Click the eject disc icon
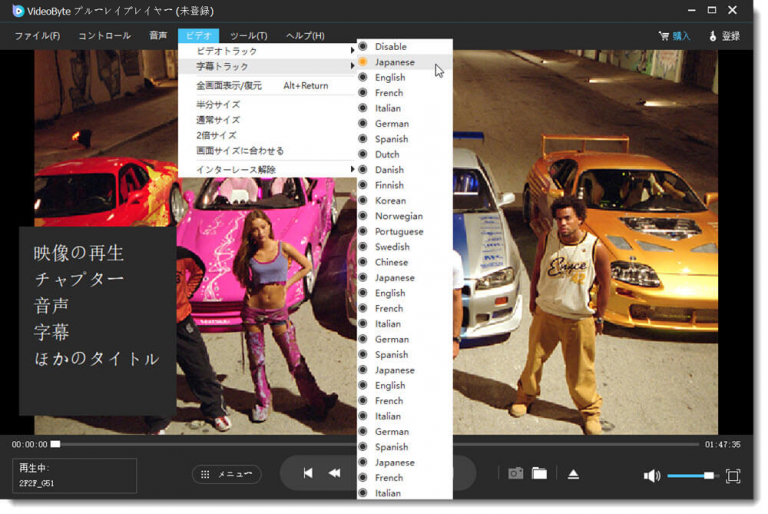Image resolution: width=768 pixels, height=514 pixels. (573, 474)
